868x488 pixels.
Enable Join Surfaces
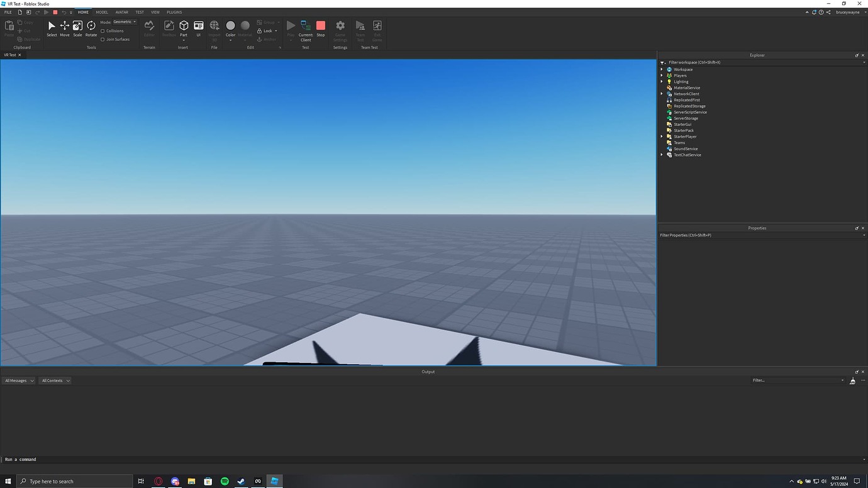[x=104, y=39]
